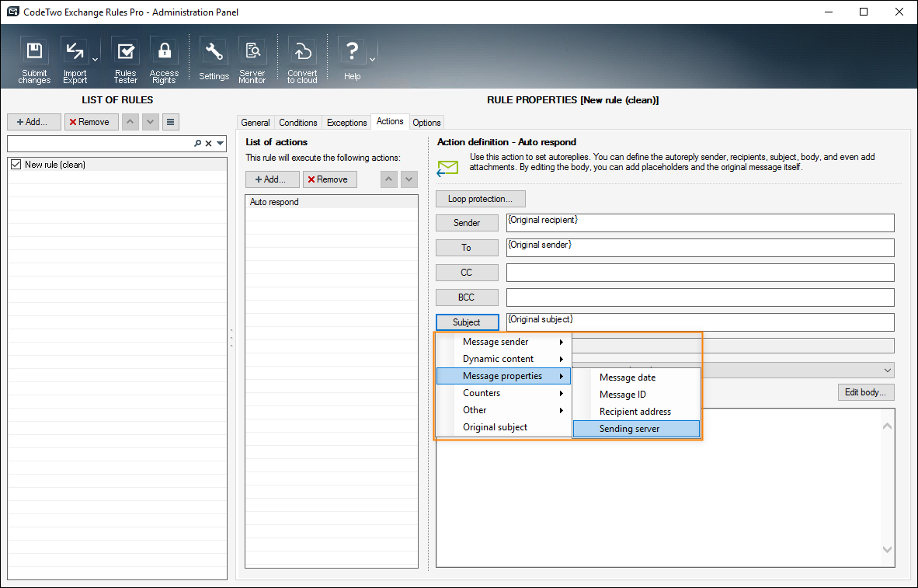Open Message properties submenu
The height and width of the screenshot is (588, 918).
503,376
